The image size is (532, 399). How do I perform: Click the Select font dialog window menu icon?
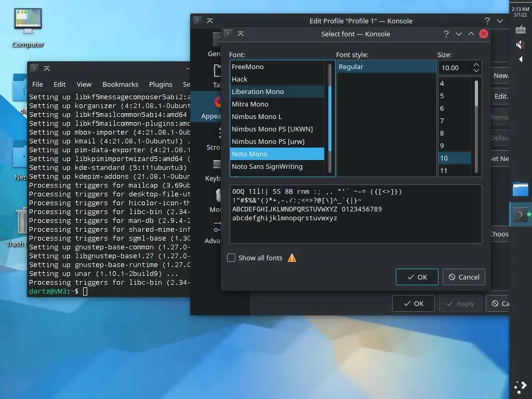point(228,34)
